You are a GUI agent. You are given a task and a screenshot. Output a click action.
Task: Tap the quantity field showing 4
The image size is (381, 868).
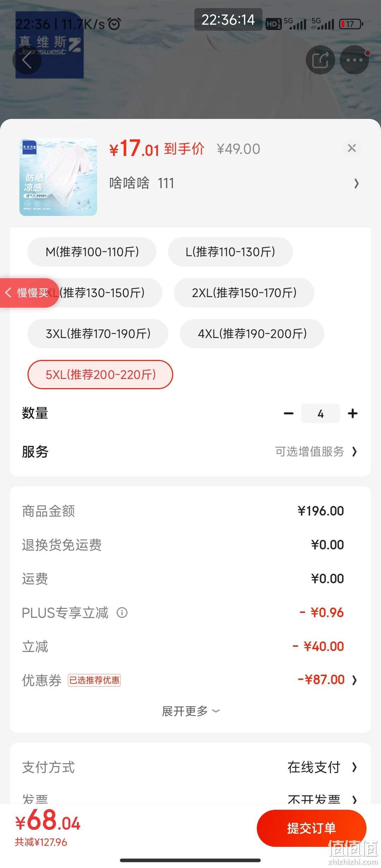pyautogui.click(x=320, y=414)
